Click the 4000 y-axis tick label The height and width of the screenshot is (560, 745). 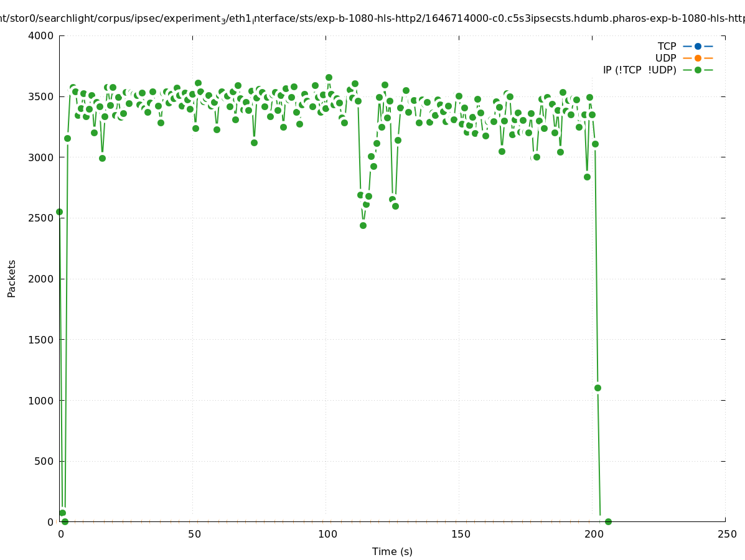41,35
